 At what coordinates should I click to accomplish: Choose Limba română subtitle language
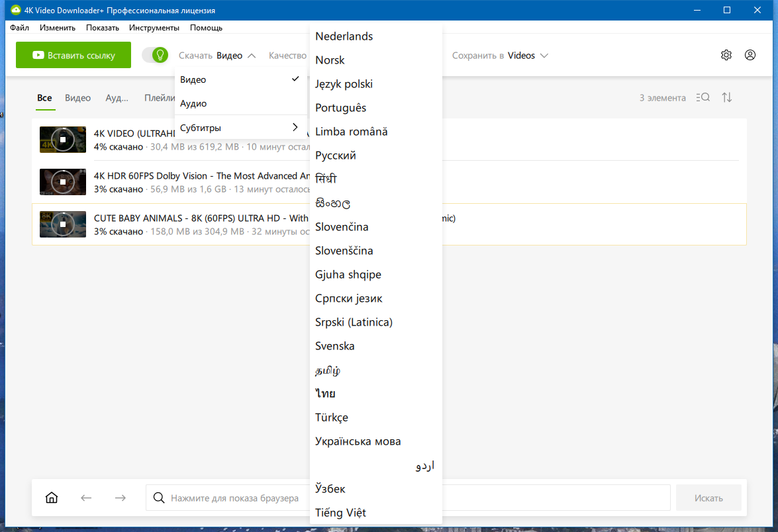(375, 132)
